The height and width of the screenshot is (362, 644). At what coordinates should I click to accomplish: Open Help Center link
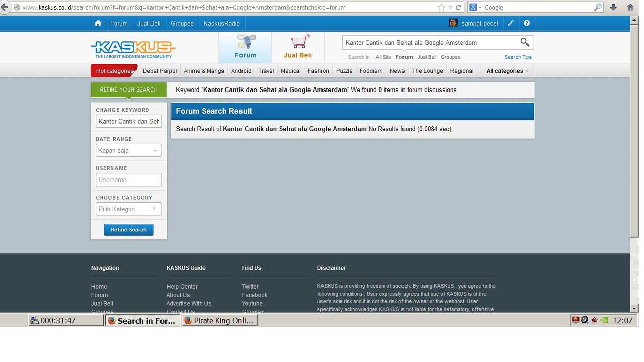point(182,287)
